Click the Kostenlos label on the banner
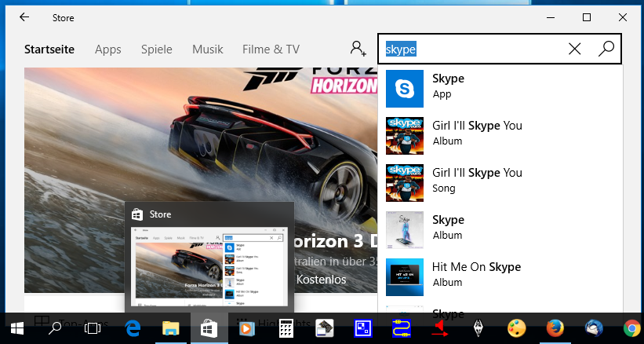The height and width of the screenshot is (344, 644). click(x=321, y=280)
